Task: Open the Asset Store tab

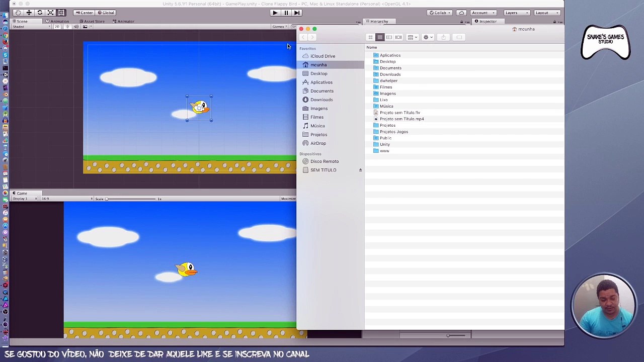Action: (92, 21)
